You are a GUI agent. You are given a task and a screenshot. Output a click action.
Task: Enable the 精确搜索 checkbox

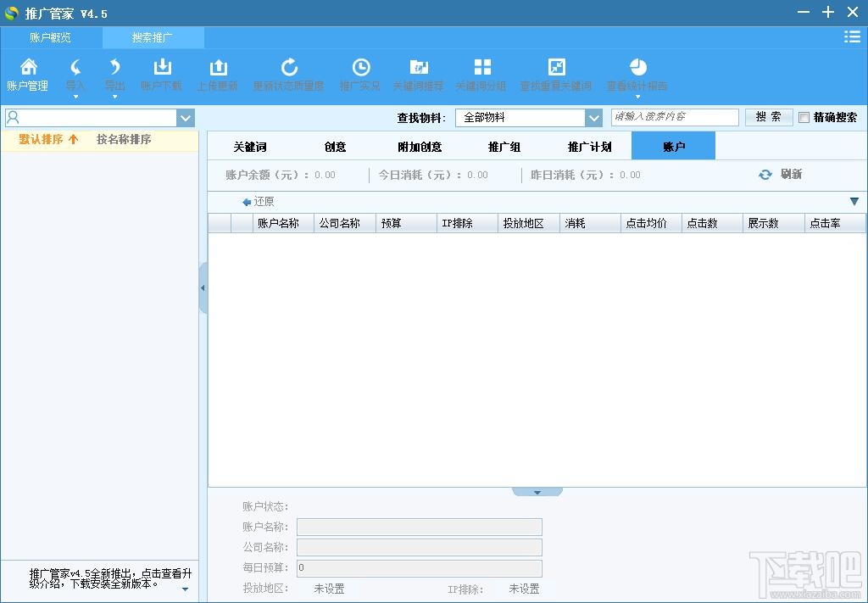pyautogui.click(x=804, y=118)
